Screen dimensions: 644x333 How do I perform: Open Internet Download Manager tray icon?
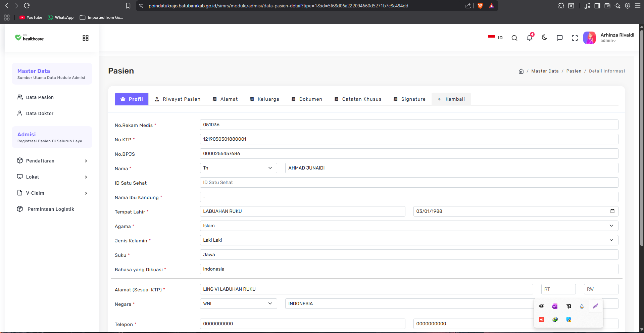555,320
